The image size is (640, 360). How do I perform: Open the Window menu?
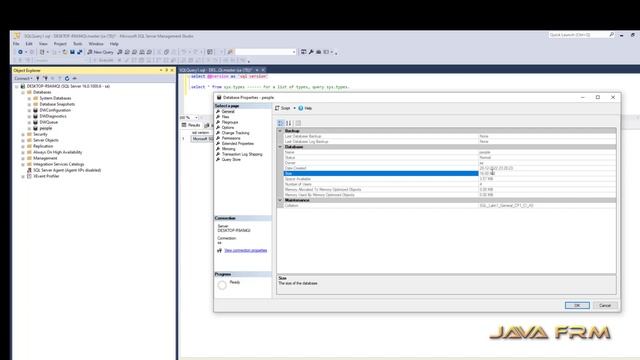click(96, 44)
